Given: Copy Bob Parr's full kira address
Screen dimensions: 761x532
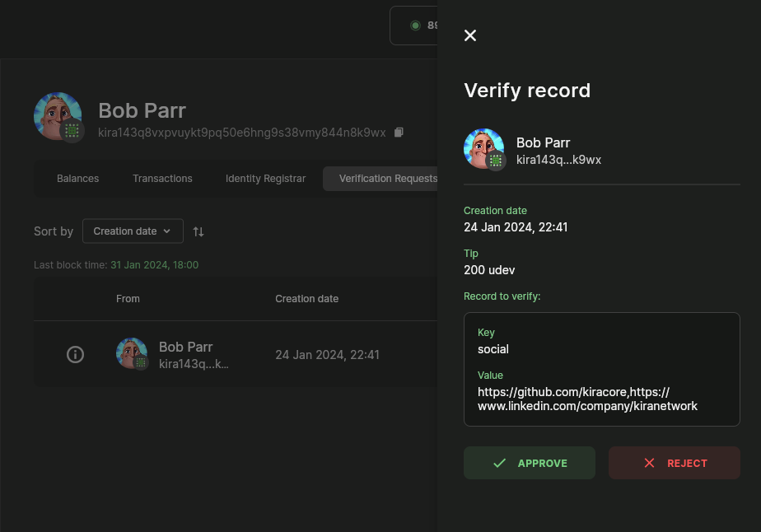Looking at the screenshot, I should pos(399,133).
